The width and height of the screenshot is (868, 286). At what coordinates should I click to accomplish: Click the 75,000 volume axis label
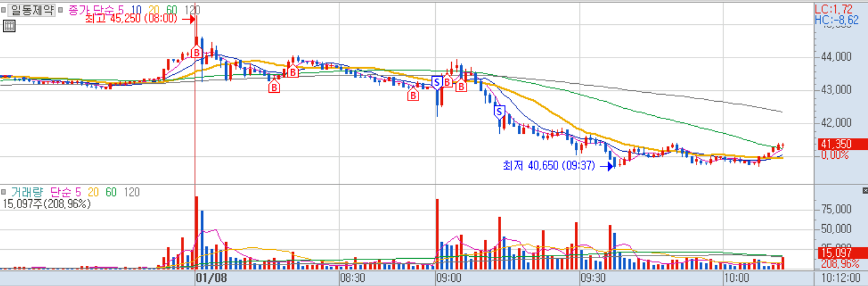[x=838, y=209]
